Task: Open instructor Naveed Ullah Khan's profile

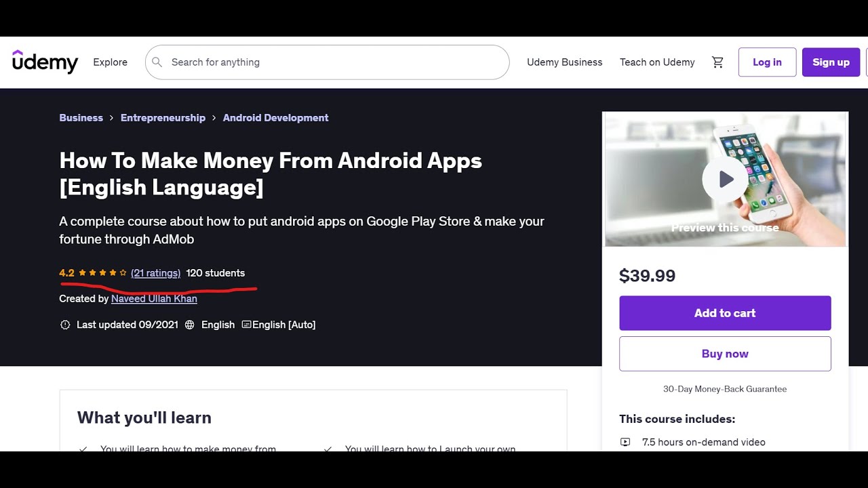Action: pos(154,299)
